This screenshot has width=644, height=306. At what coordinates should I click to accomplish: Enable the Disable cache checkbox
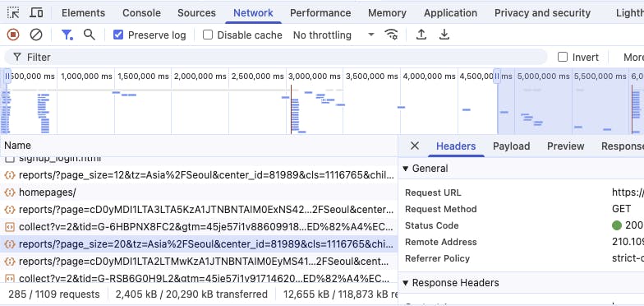[208, 35]
